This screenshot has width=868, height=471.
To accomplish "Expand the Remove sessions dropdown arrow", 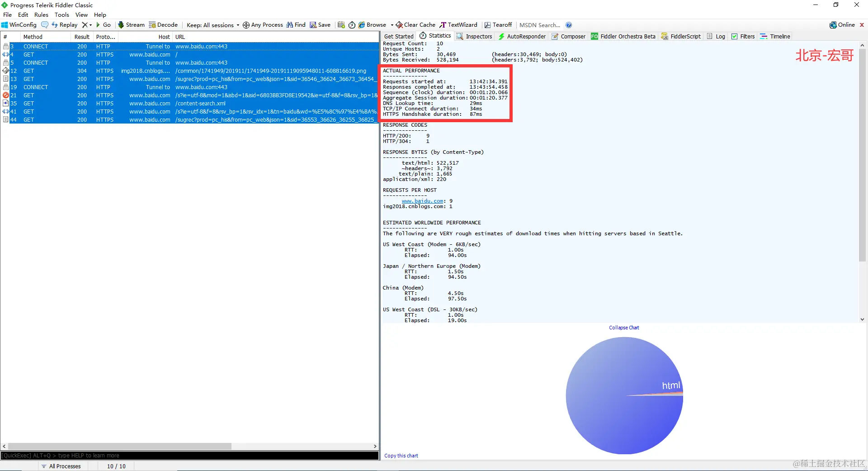I will pos(90,25).
